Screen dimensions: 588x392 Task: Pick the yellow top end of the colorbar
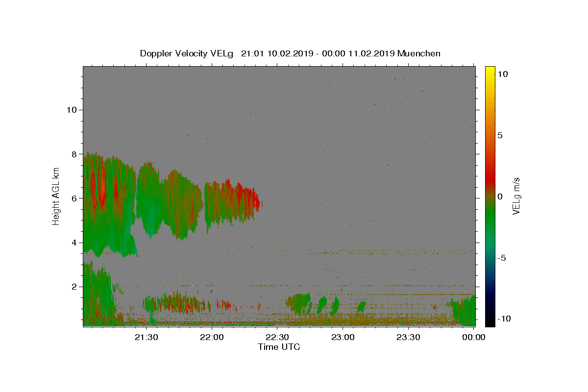(x=490, y=70)
